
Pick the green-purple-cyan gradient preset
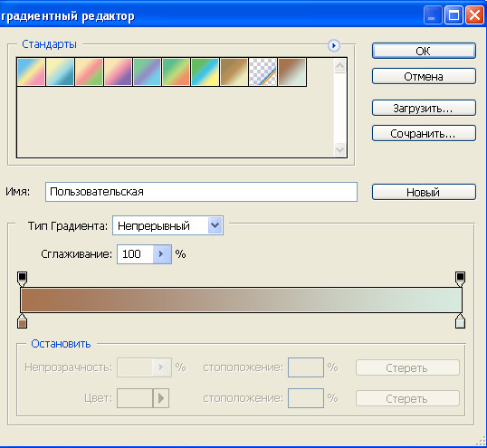(148, 72)
